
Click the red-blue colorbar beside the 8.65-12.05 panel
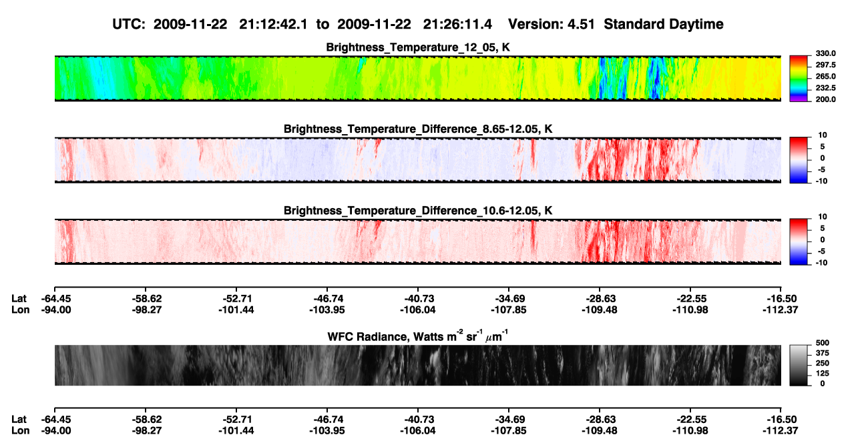[x=799, y=159]
